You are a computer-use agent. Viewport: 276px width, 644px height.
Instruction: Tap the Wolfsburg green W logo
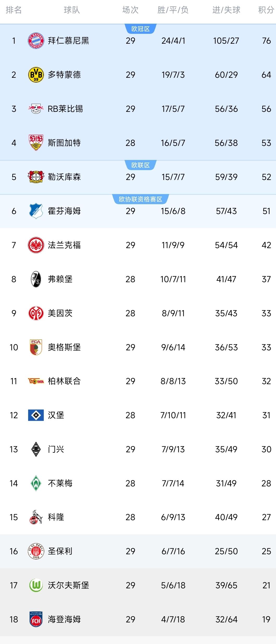[x=36, y=585]
